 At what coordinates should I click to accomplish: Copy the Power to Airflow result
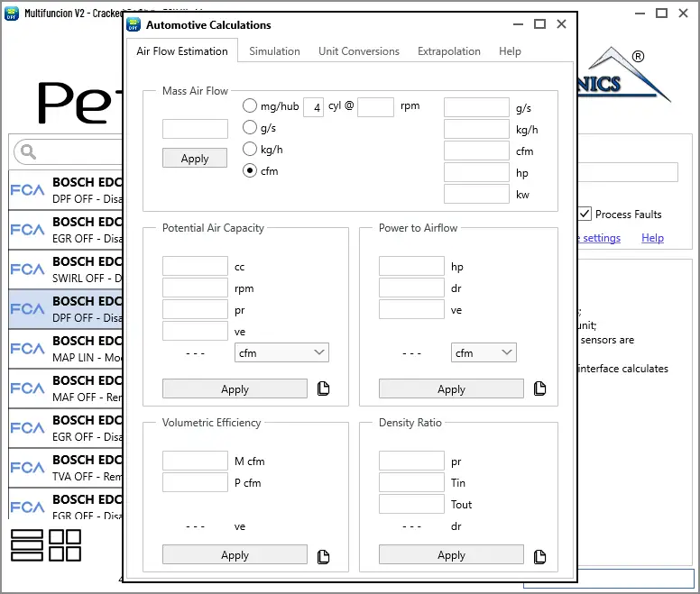coord(540,388)
